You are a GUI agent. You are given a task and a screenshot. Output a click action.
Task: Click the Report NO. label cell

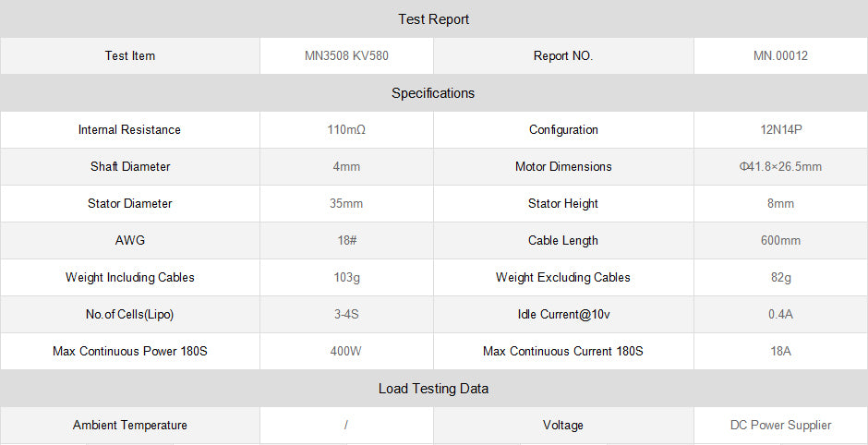click(563, 56)
